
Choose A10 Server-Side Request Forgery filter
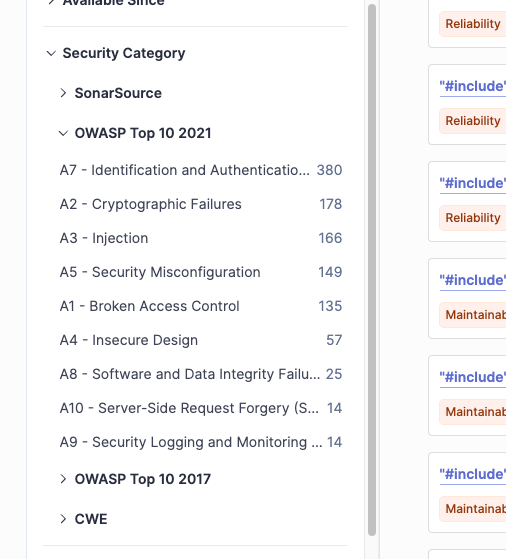point(201,408)
